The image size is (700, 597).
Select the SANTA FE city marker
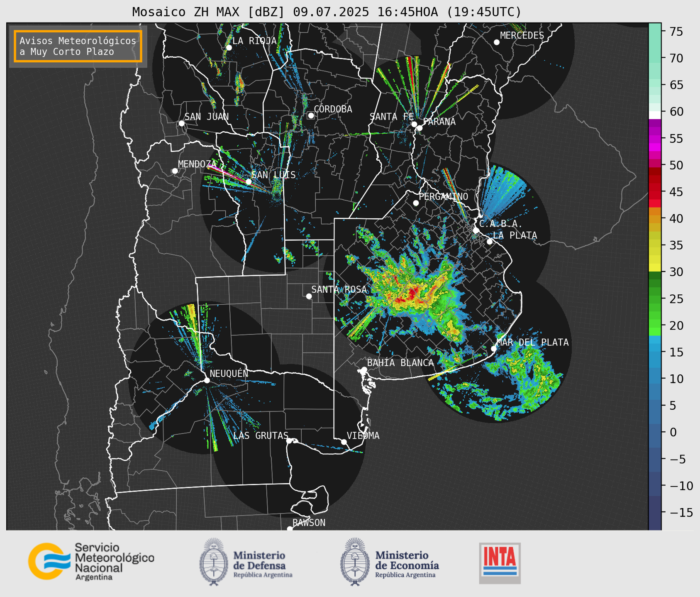(414, 124)
